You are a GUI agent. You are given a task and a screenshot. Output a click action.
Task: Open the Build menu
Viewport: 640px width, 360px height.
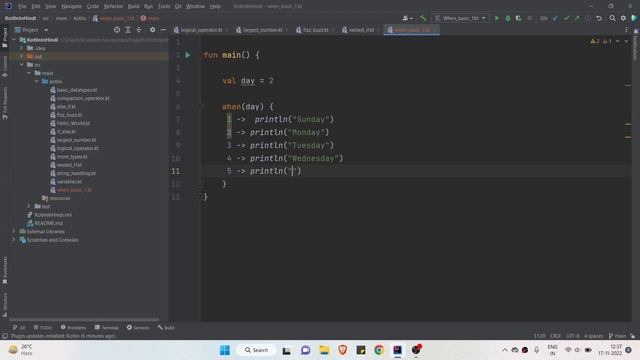click(133, 7)
